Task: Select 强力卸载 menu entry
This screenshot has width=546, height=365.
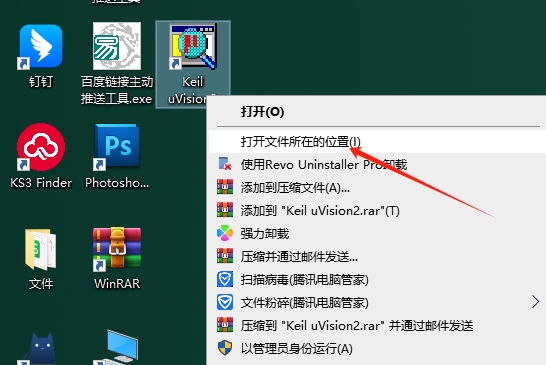Action: tap(376, 233)
